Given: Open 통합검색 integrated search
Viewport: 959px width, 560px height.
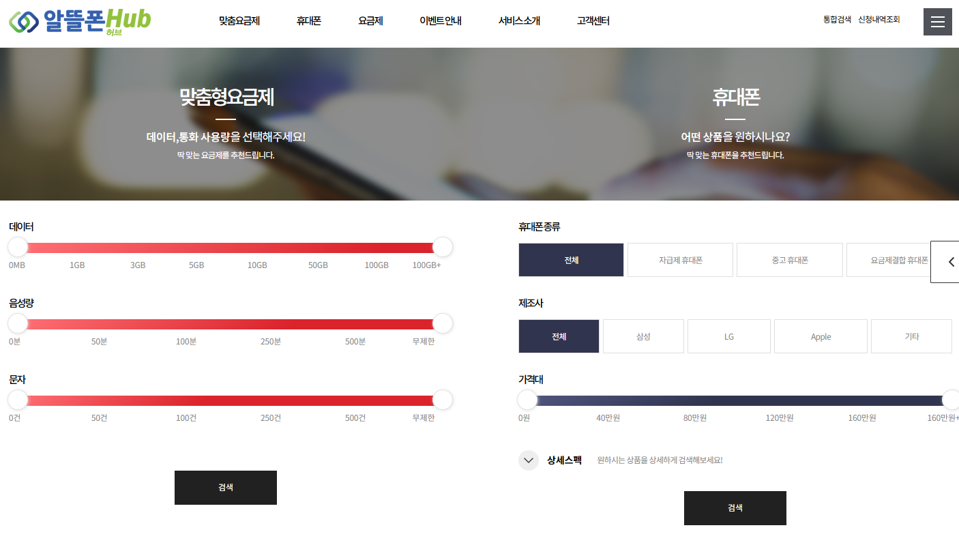Looking at the screenshot, I should tap(836, 20).
